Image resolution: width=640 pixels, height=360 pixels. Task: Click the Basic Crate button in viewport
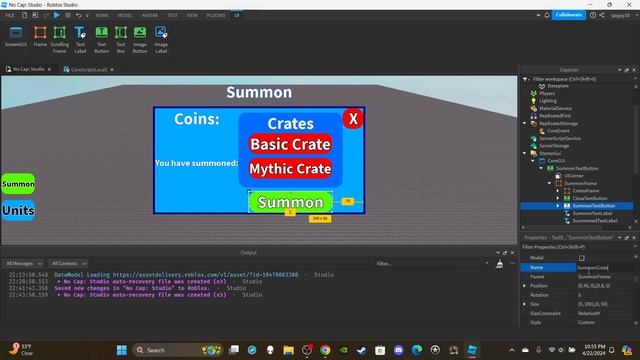tap(291, 144)
